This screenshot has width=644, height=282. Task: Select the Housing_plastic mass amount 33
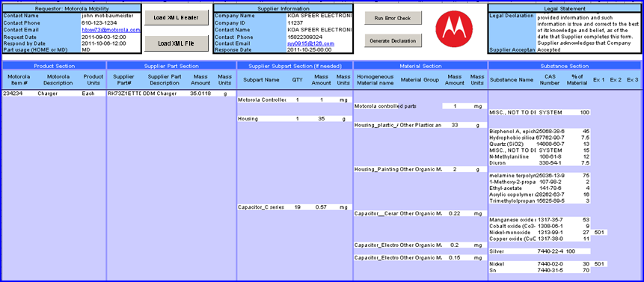tap(455, 125)
